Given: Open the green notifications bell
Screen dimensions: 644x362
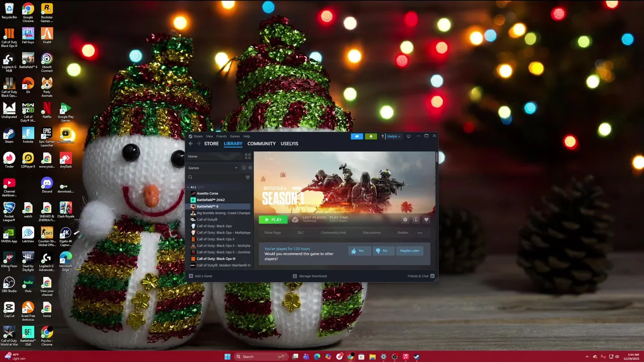Looking at the screenshot, I should 371,136.
